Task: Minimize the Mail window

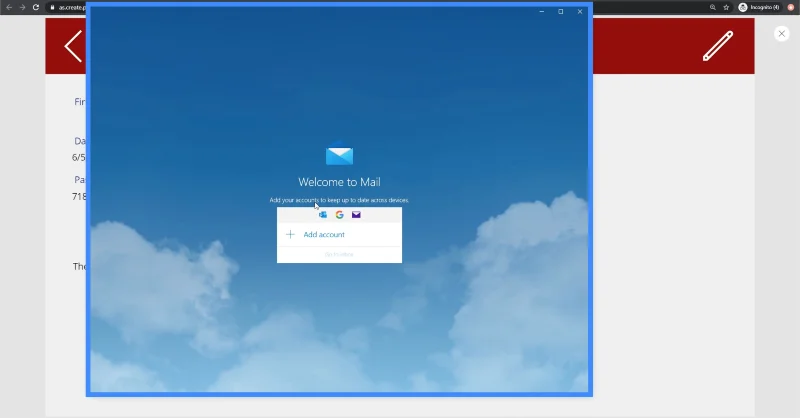Action: (x=541, y=11)
